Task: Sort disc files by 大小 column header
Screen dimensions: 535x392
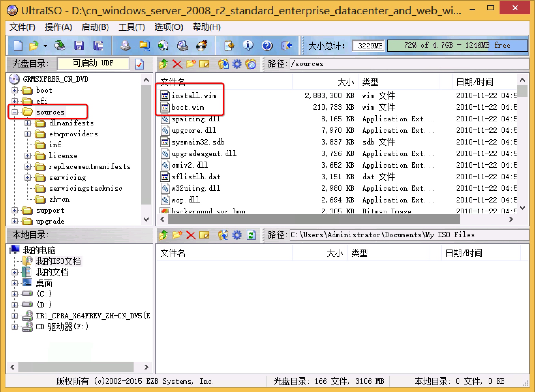Action: (325, 82)
